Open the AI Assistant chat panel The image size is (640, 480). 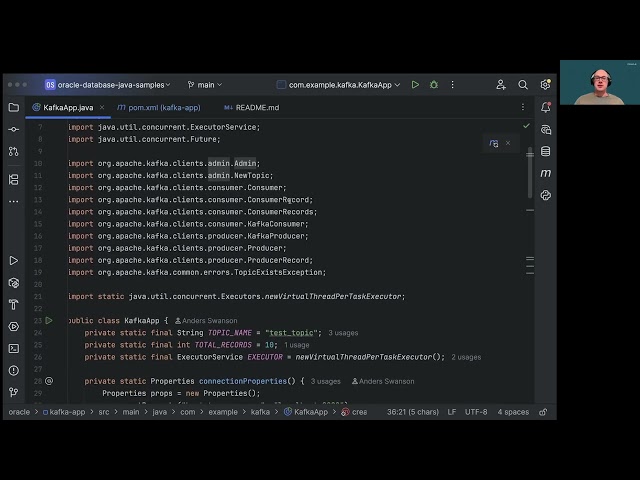(546, 130)
